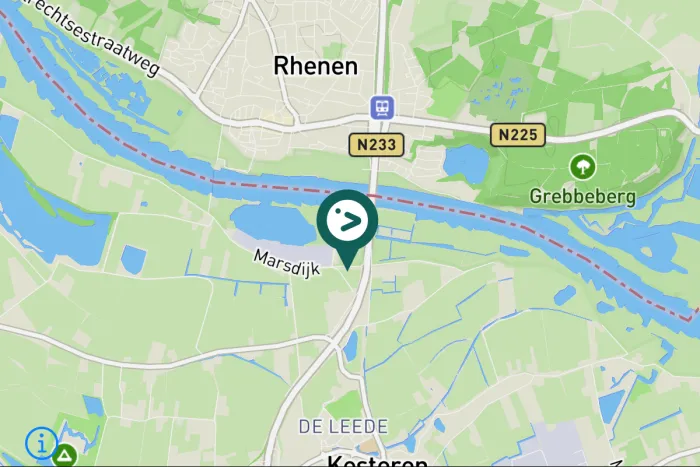Click the pond west of Grebbeberg
This screenshot has height=467, width=700.
pos(466,163)
